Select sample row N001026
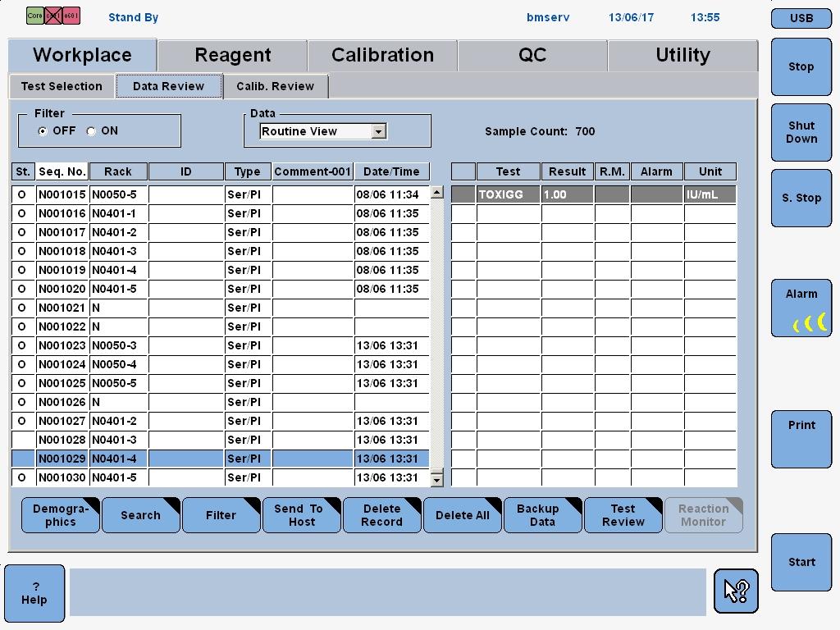 click(x=221, y=402)
